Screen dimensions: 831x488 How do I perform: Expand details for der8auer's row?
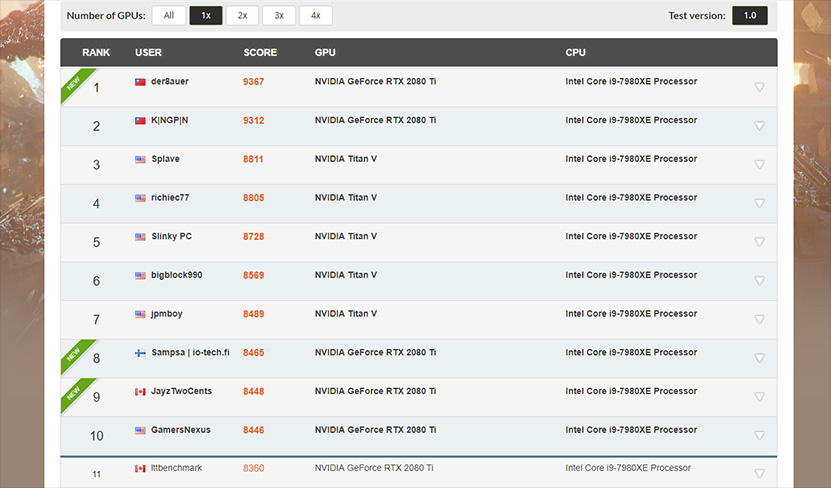coord(759,87)
